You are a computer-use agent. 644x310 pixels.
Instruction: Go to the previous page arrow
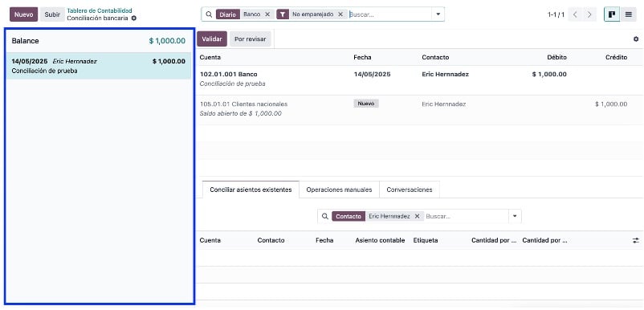(x=575, y=14)
